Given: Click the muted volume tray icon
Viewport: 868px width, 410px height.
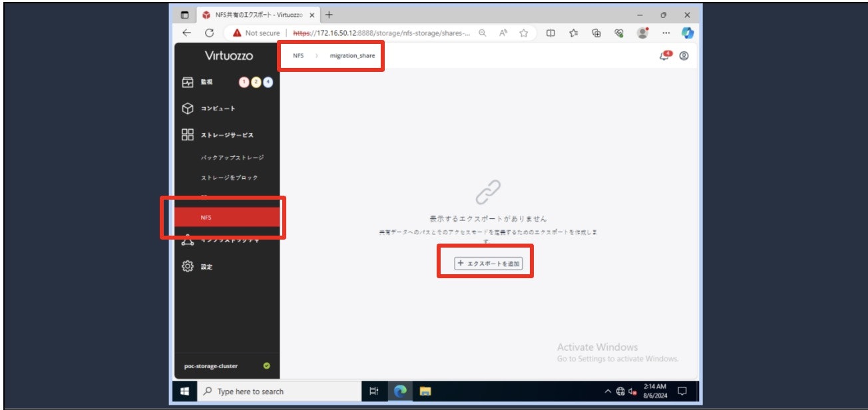Looking at the screenshot, I should coord(632,392).
